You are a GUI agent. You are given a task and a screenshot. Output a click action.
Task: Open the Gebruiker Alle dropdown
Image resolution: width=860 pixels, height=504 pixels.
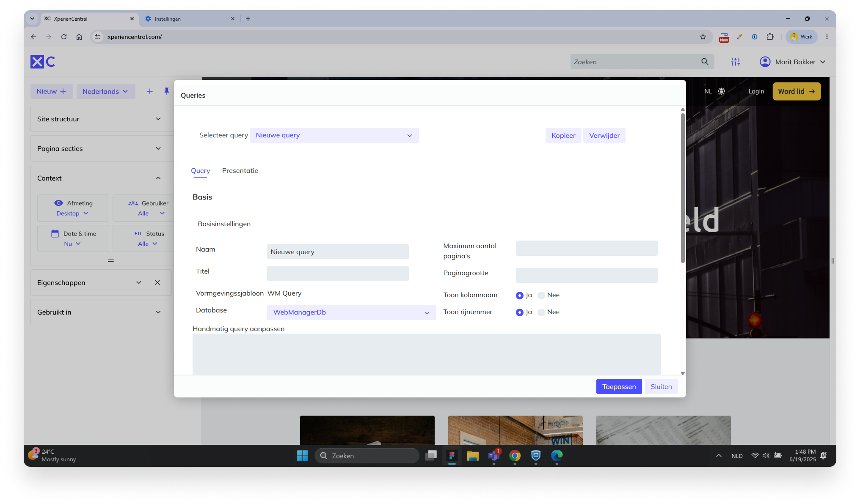tap(151, 213)
